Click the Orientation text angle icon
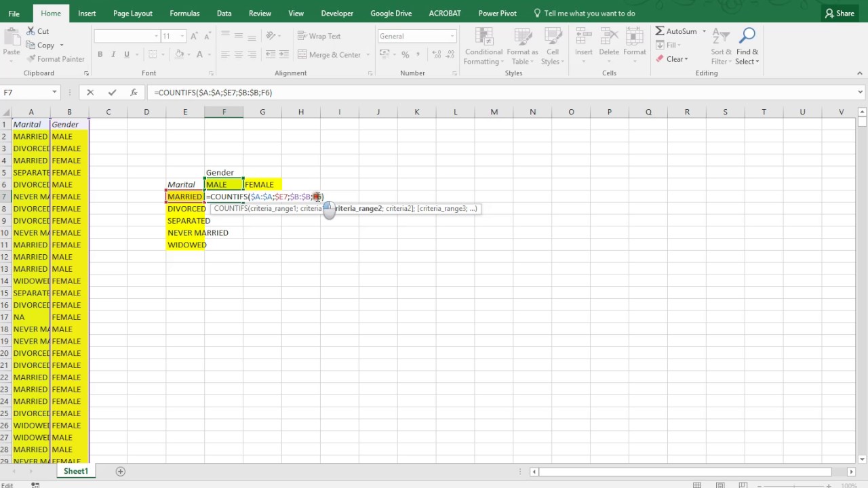This screenshot has width=868, height=488. 271,36
